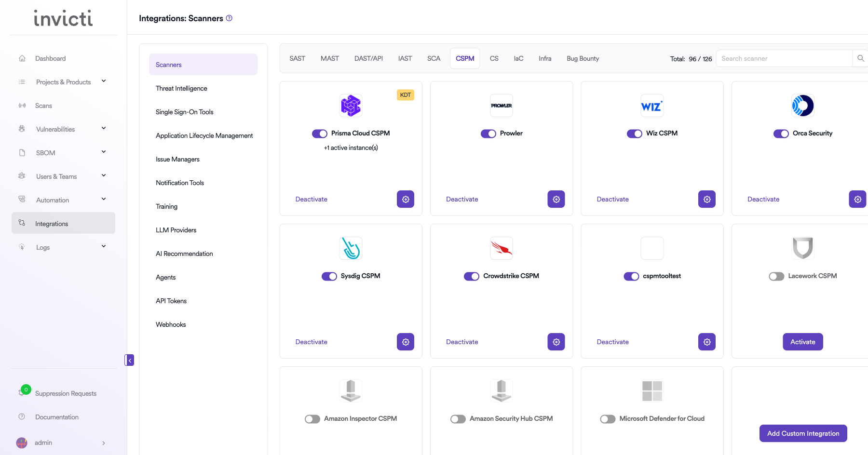Toggle off the Prowler switch
This screenshot has height=455, width=868.
coord(488,134)
